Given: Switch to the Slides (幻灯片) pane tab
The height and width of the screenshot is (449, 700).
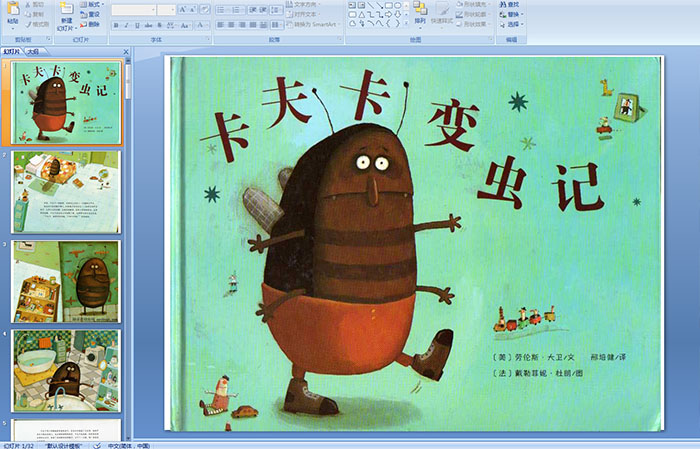Looking at the screenshot, I should [x=11, y=52].
